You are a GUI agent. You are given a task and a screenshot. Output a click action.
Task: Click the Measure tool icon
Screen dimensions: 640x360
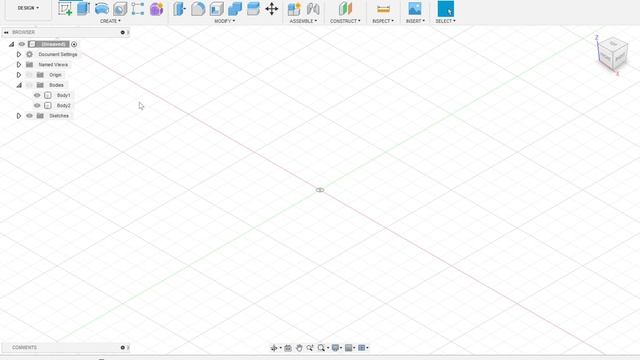(x=383, y=9)
